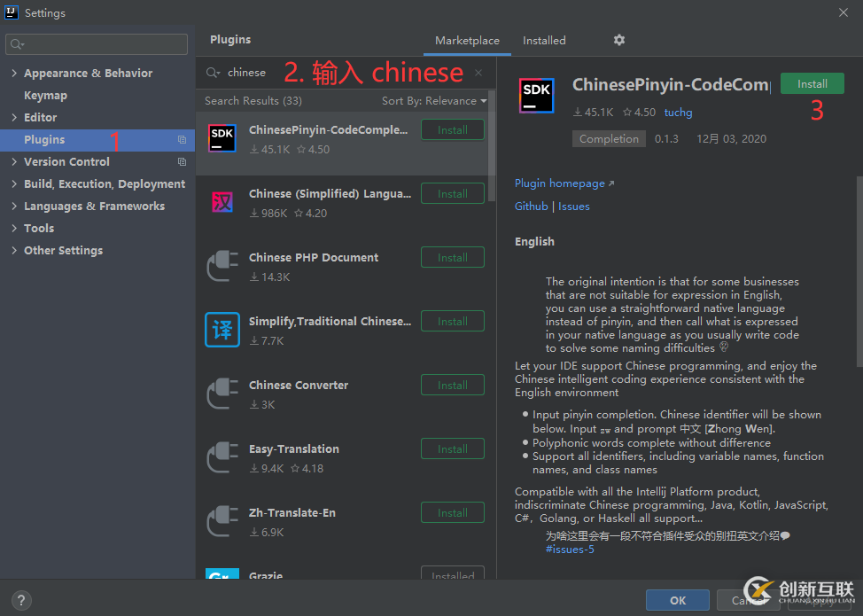Install the Chinese Converter plugin
Screen dimensions: 863x616
pyautogui.click(x=452, y=386)
